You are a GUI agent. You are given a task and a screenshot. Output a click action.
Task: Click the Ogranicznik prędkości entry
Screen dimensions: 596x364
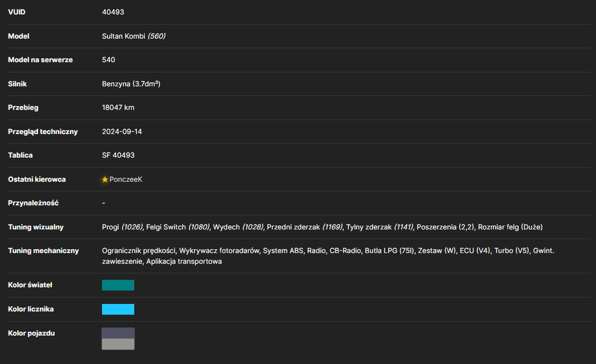tap(139, 250)
